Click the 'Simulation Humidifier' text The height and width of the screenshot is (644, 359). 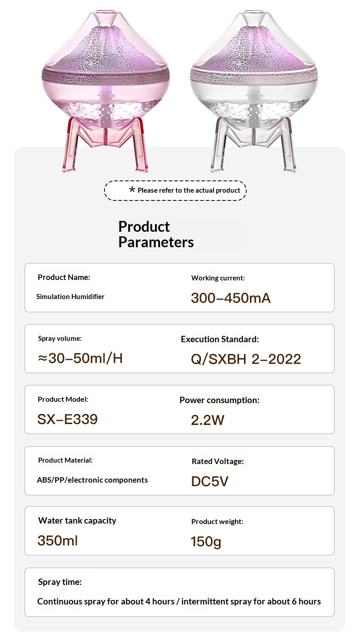pyautogui.click(x=70, y=297)
